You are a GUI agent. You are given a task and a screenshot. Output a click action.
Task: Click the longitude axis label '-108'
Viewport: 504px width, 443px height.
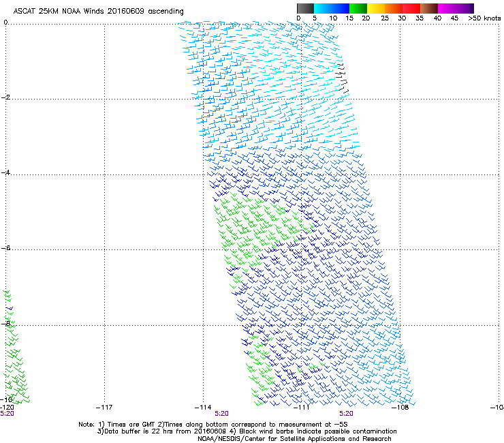click(400, 408)
